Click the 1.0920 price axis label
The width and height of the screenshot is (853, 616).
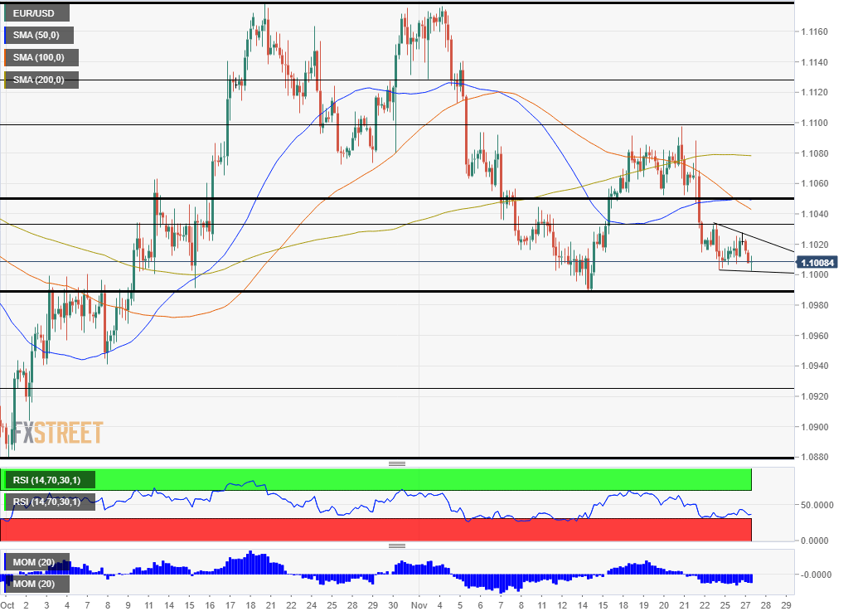(x=814, y=396)
